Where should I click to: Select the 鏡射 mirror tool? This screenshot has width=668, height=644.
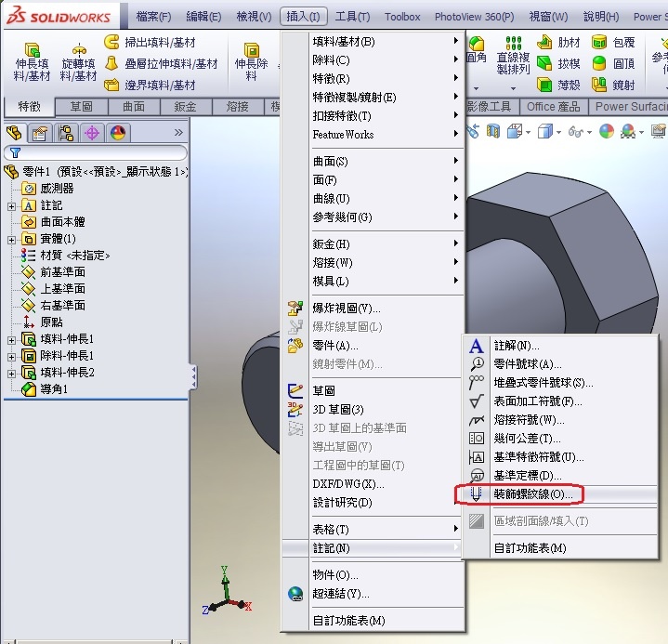pyautogui.click(x=613, y=85)
